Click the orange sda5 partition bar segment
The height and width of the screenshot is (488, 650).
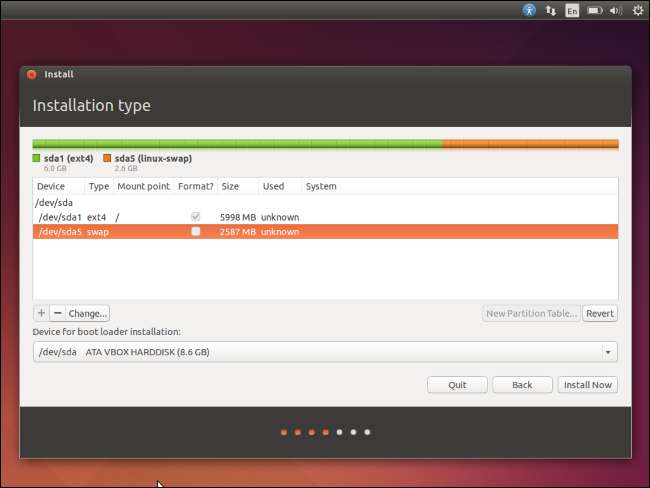(531, 144)
